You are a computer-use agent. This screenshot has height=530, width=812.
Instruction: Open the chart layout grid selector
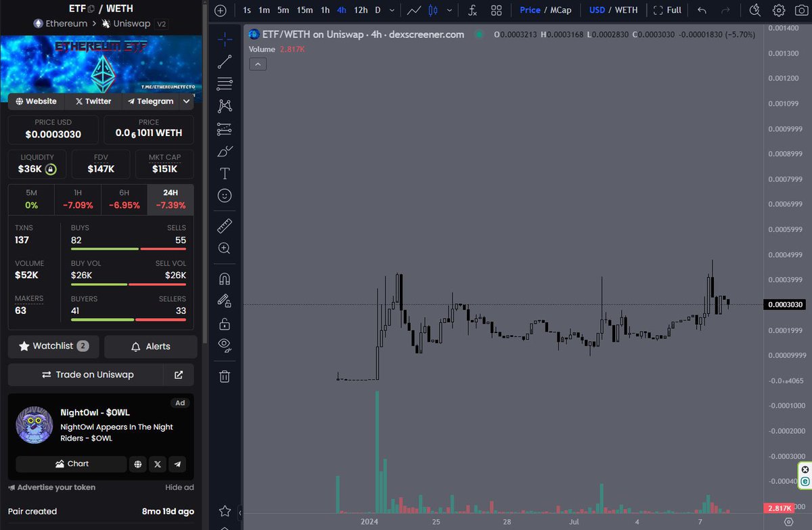point(497,10)
